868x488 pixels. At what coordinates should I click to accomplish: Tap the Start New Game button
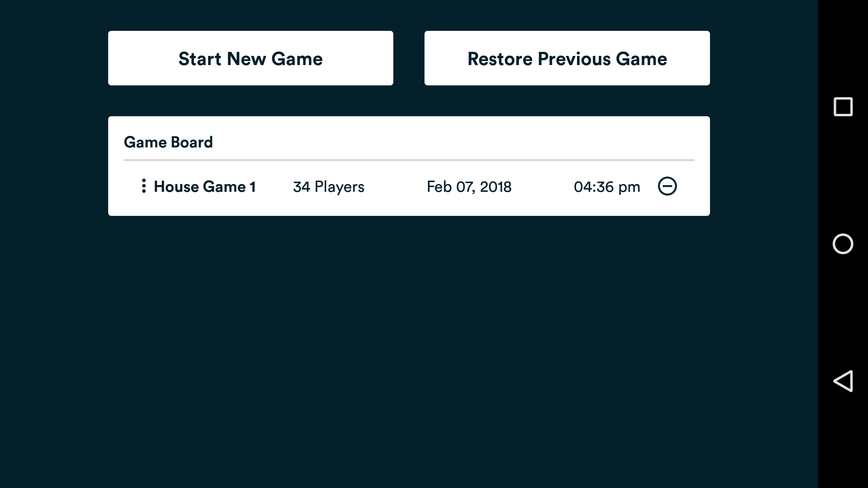251,58
